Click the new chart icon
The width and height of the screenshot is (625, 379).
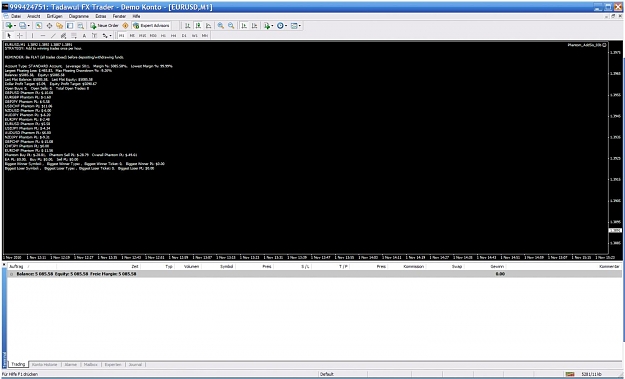[9, 26]
